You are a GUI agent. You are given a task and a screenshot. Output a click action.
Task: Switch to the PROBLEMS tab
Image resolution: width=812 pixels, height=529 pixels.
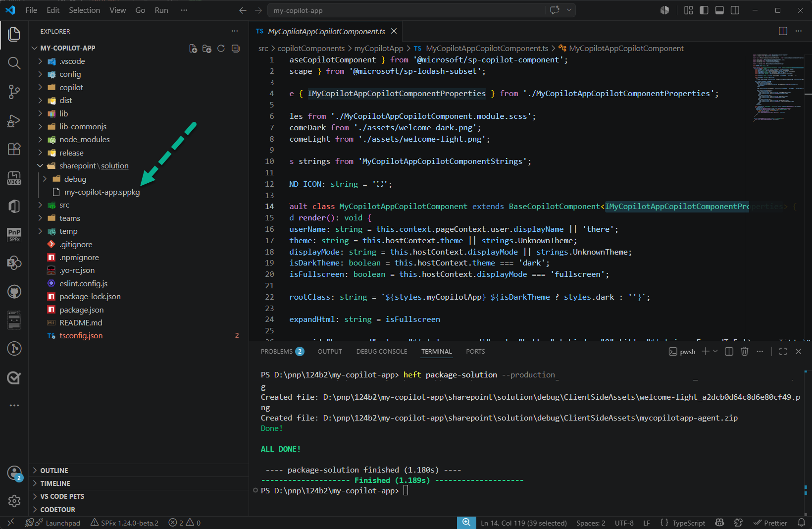[x=282, y=351]
